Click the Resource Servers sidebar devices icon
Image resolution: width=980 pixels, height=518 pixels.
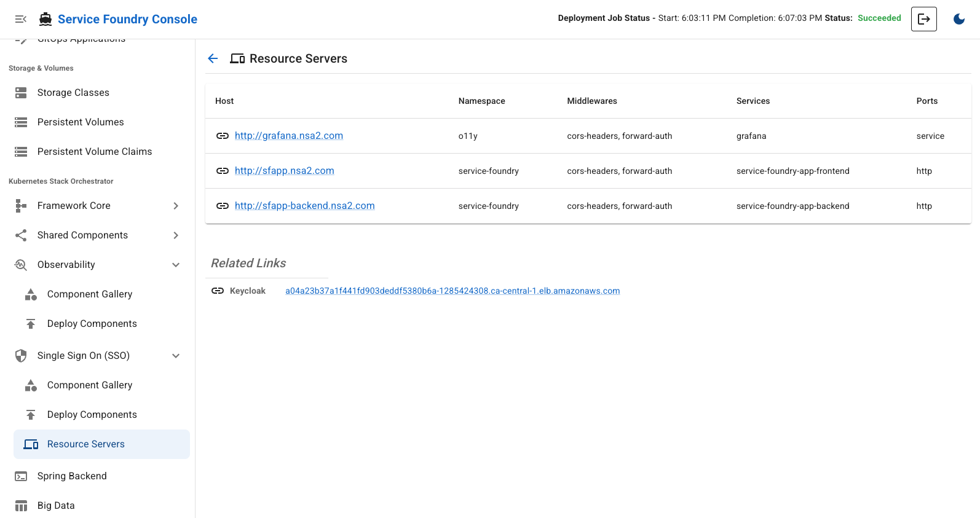pos(31,444)
